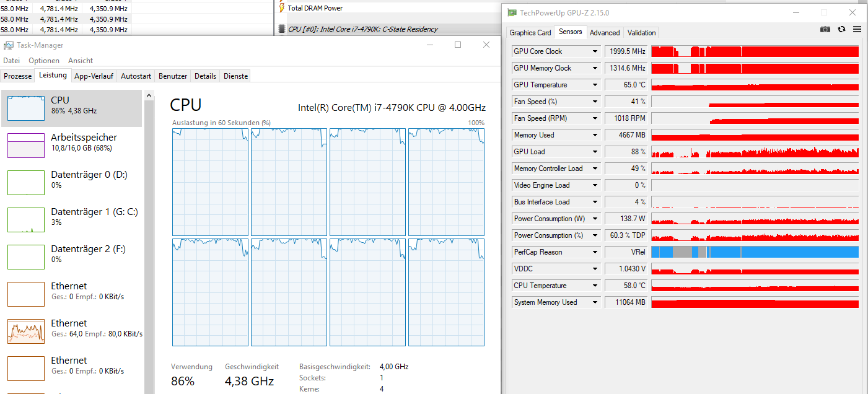Open the CPU Temperature sensor dropdown
This screenshot has height=394, width=868.
595,286
